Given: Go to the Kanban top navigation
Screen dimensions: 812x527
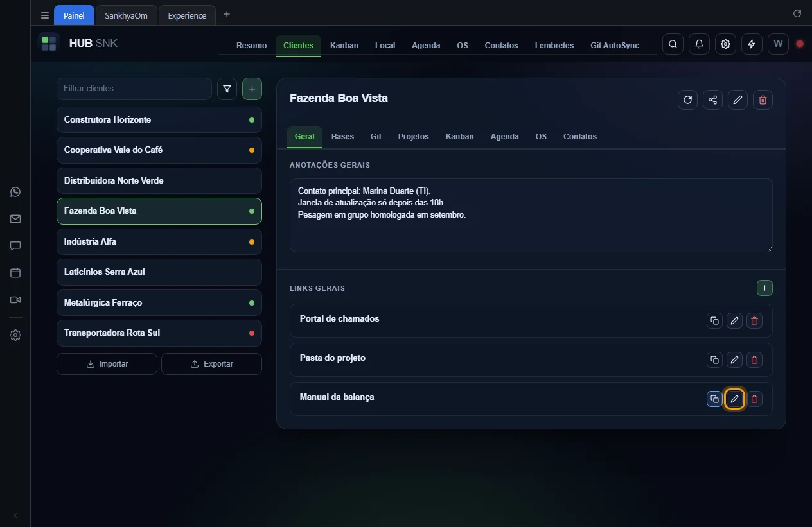Looking at the screenshot, I should tap(344, 46).
